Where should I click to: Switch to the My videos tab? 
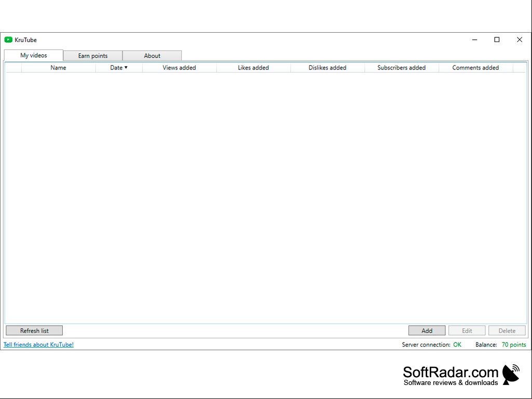pos(34,56)
